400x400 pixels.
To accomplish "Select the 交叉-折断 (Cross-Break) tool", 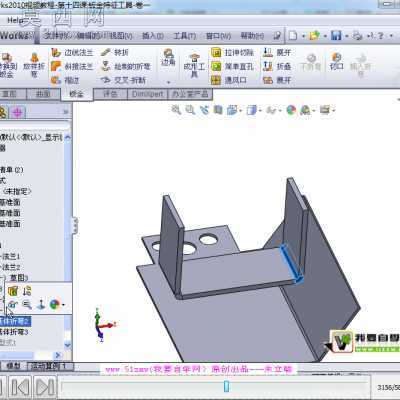I will [x=123, y=80].
